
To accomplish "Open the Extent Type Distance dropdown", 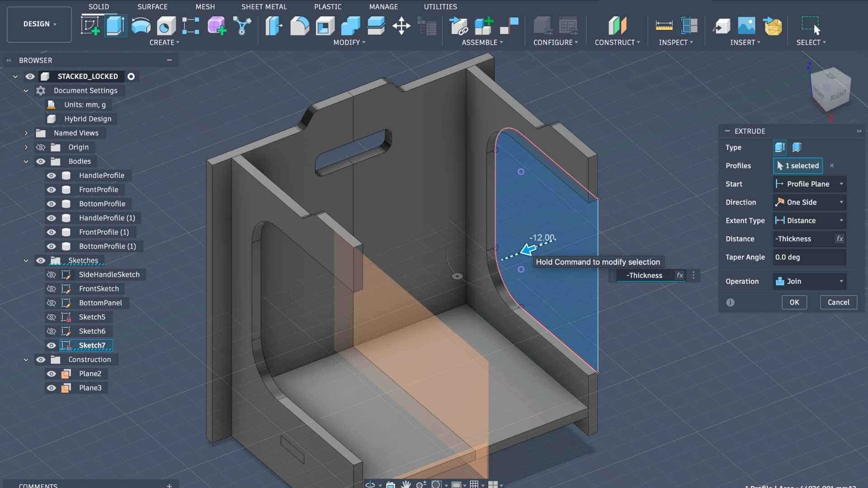I will pyautogui.click(x=809, y=221).
